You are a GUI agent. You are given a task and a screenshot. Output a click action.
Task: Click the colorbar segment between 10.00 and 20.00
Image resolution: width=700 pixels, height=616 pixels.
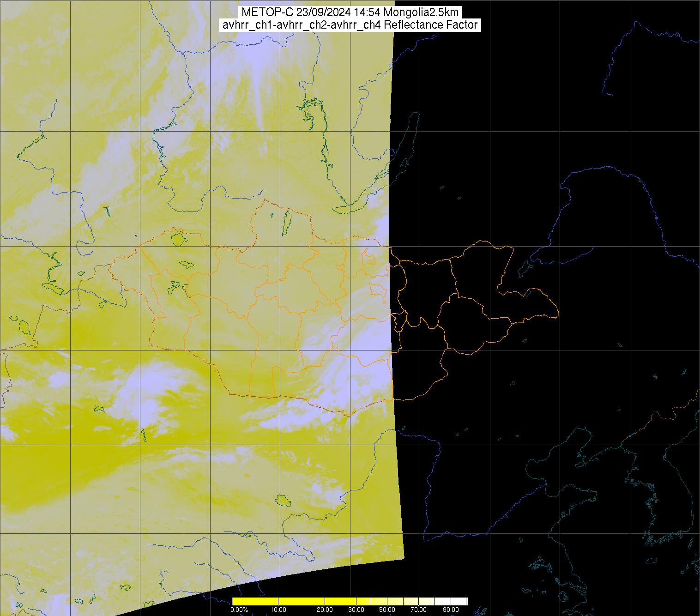pos(302,601)
